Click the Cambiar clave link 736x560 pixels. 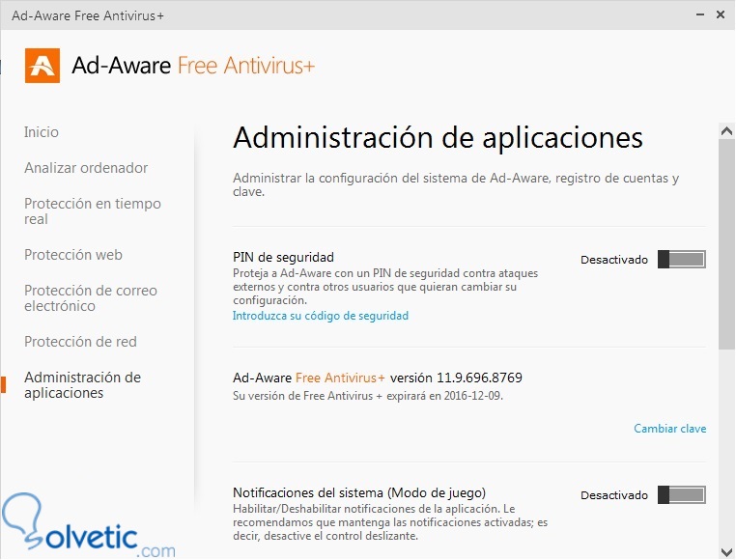pos(669,428)
